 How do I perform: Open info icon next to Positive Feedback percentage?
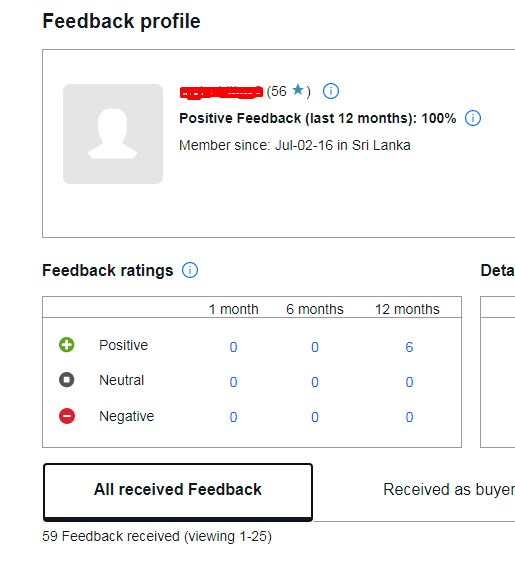click(x=473, y=118)
